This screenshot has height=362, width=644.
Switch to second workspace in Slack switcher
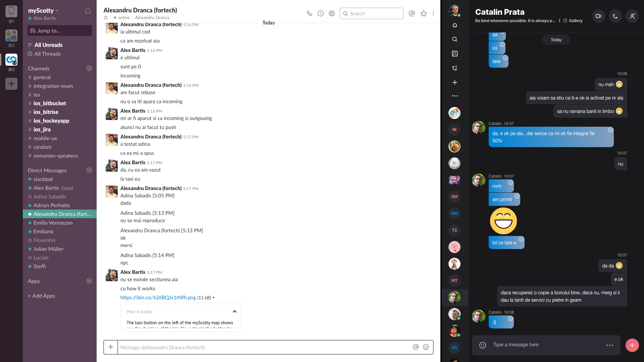point(11,36)
